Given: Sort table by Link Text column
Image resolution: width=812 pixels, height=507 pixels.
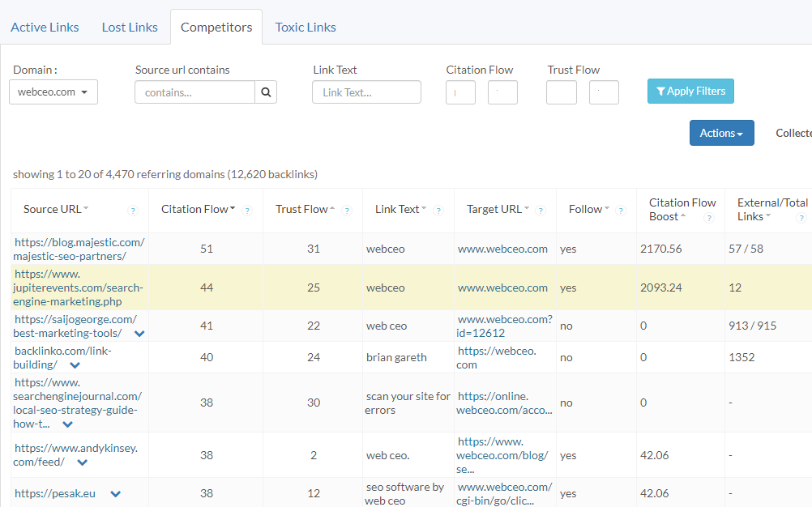Looking at the screenshot, I should (x=401, y=209).
